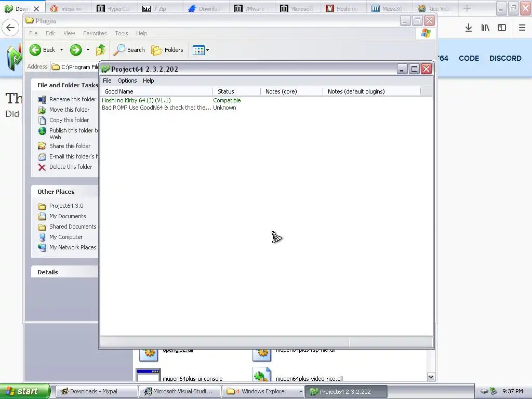Select the Bad ROM? Use GoodN64 row
This screenshot has width=532, height=399.
(x=156, y=108)
